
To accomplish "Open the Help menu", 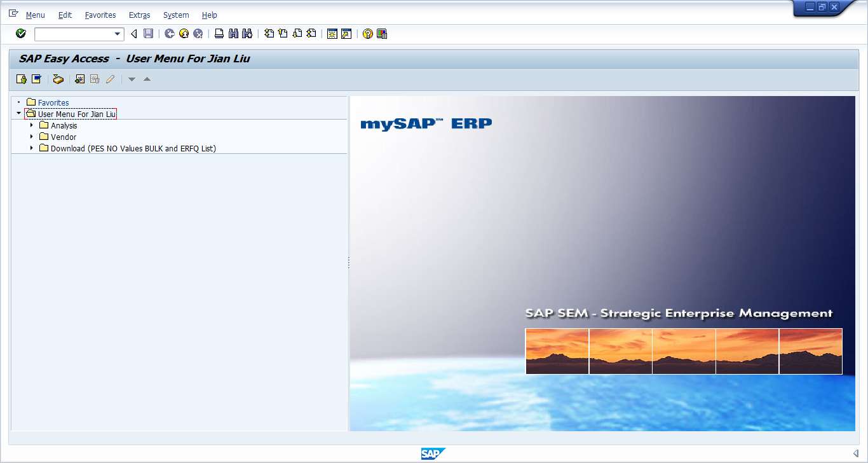I will click(209, 15).
